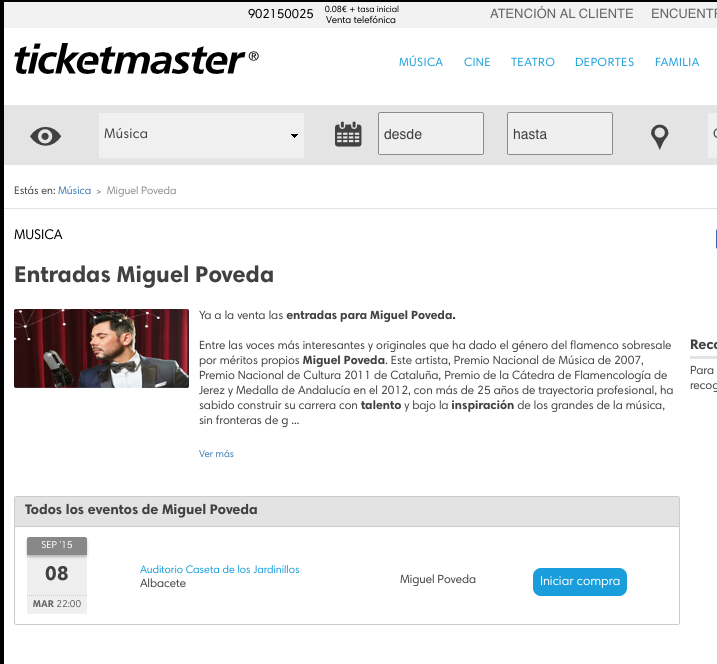Screen dimensions: 717x664
Task: Click the Iniciar compra button
Action: pyautogui.click(x=580, y=582)
